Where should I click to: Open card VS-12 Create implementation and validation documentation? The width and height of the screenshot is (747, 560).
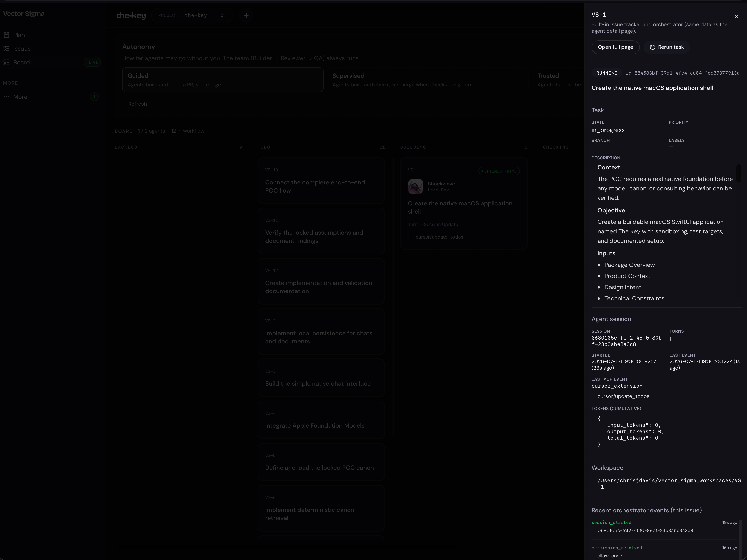[x=321, y=282]
